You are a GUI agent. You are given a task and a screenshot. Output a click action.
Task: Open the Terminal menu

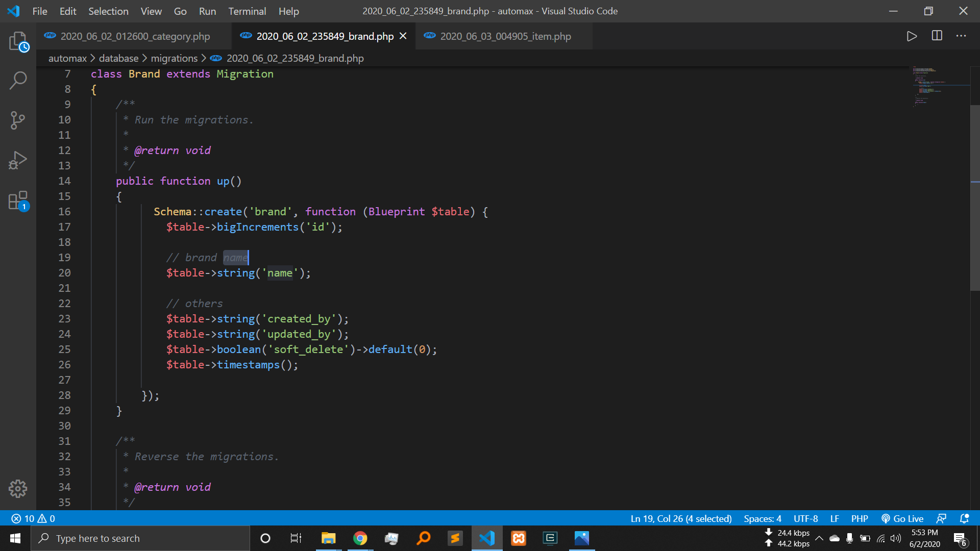click(x=247, y=11)
